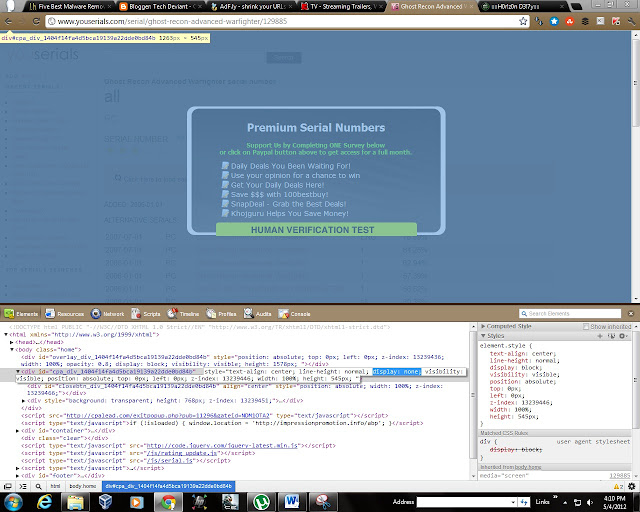Dock or undock DevTools window icon

(7, 486)
